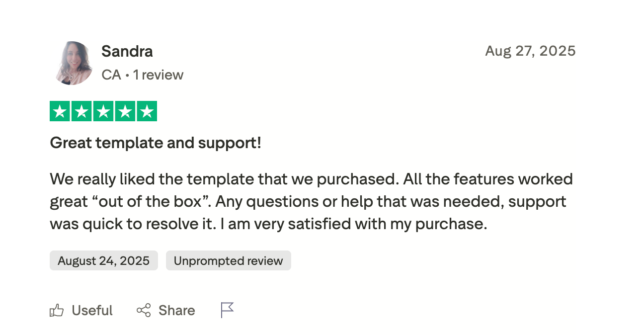Image resolution: width=644 pixels, height=335 pixels.
Task: Click the first green rating star
Action: tap(60, 111)
